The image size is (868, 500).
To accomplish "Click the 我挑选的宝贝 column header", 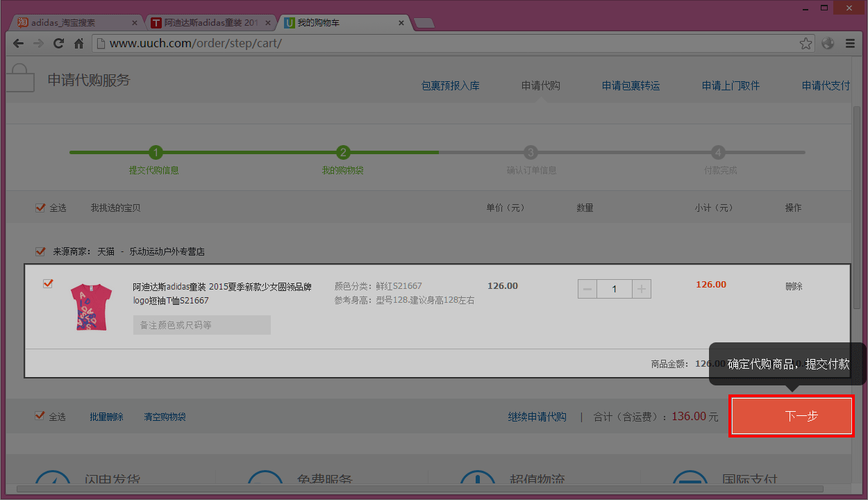I will pyautogui.click(x=115, y=208).
